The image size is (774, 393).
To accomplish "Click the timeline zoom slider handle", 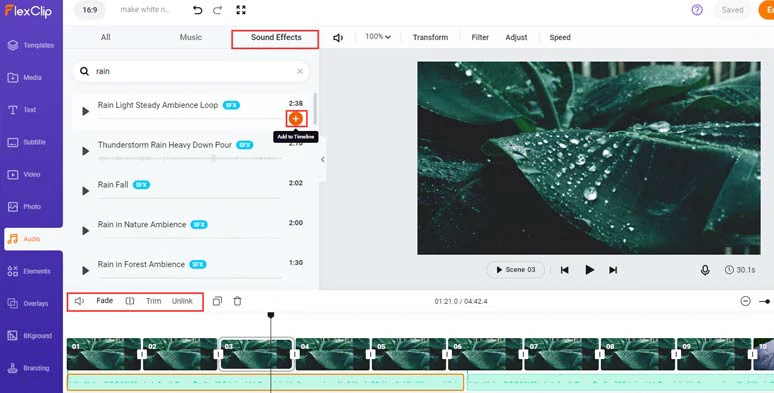I will (x=768, y=301).
